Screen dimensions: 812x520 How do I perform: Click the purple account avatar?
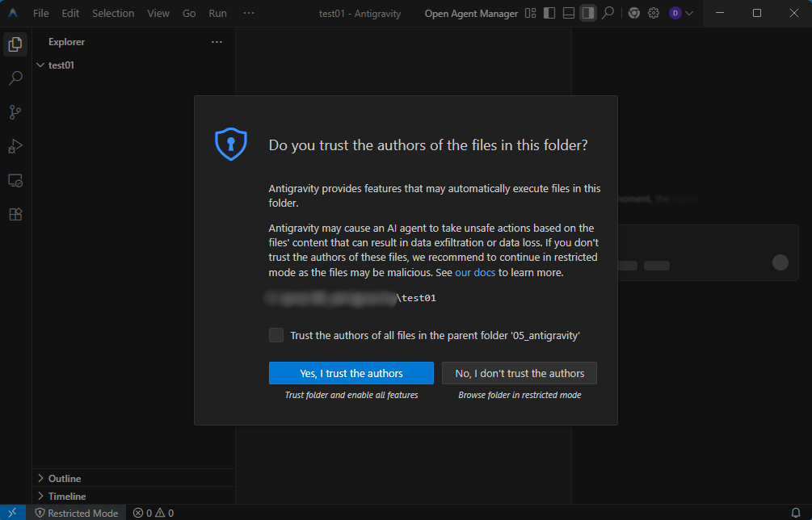click(675, 13)
